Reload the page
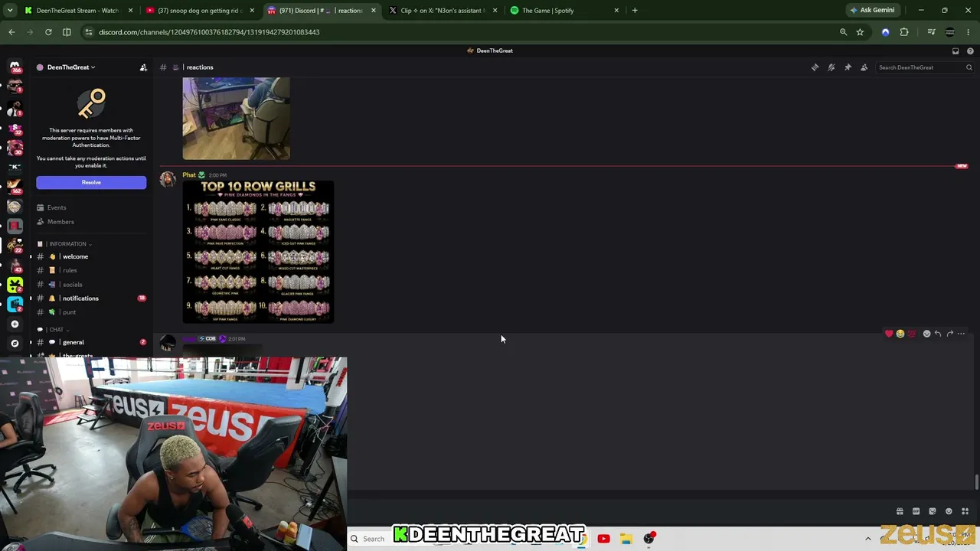The height and width of the screenshot is (551, 980). (48, 32)
